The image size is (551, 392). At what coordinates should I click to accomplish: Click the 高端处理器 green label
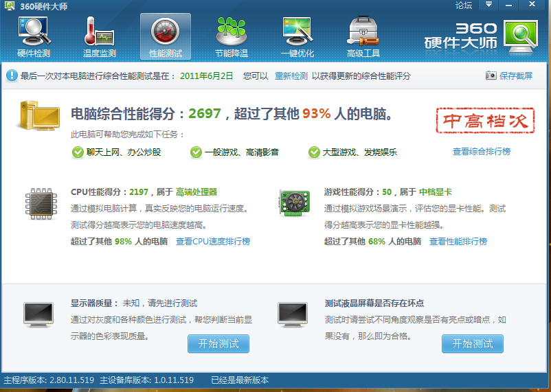tap(196, 192)
